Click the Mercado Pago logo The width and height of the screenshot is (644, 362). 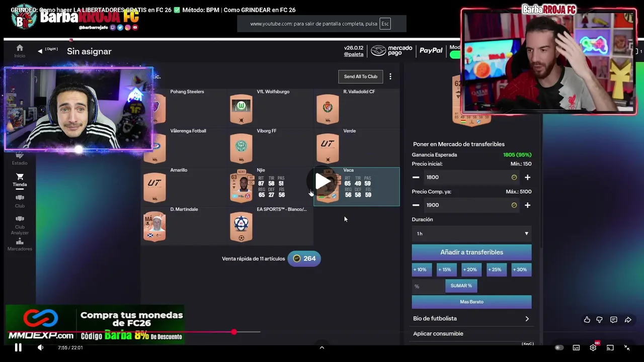(x=391, y=51)
